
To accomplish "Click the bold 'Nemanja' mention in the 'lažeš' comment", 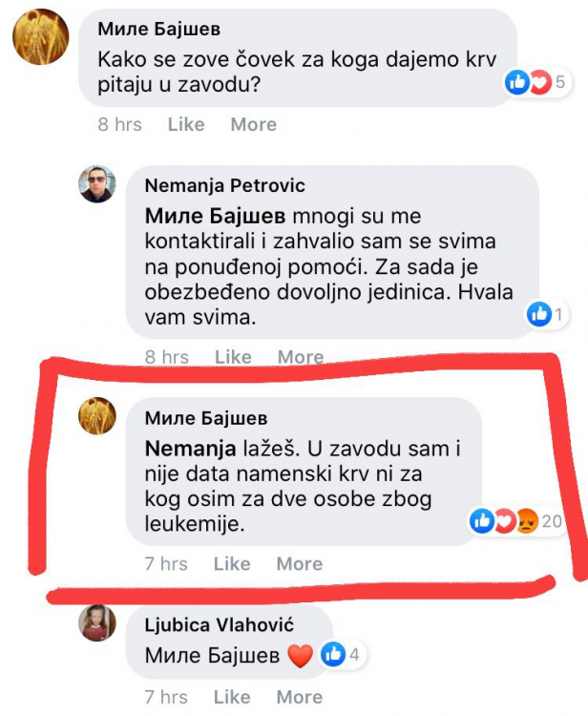I will click(182, 446).
